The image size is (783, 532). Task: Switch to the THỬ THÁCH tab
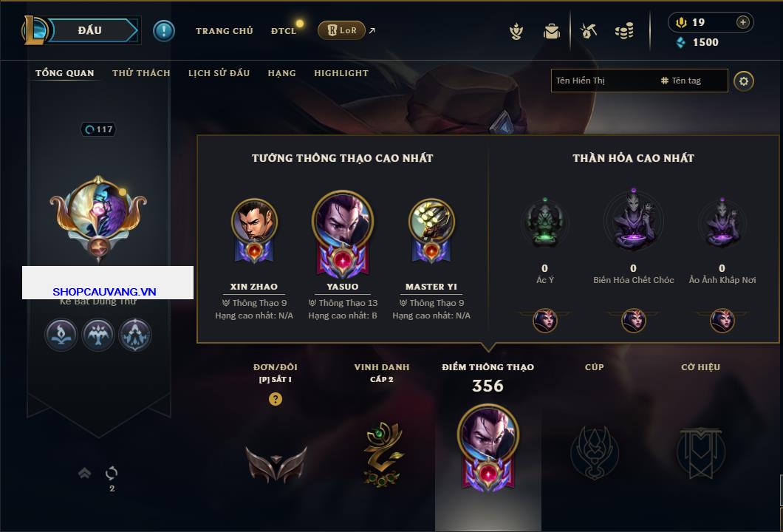pos(141,73)
